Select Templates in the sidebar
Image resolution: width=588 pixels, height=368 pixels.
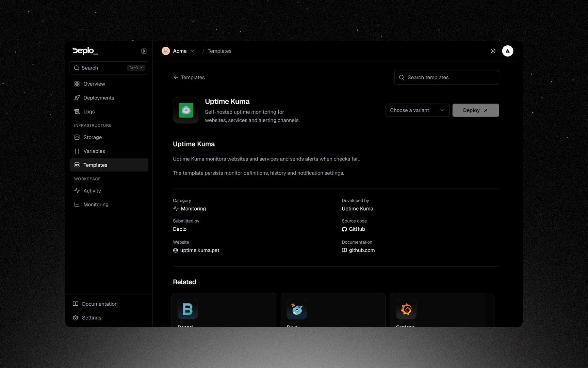[109, 165]
